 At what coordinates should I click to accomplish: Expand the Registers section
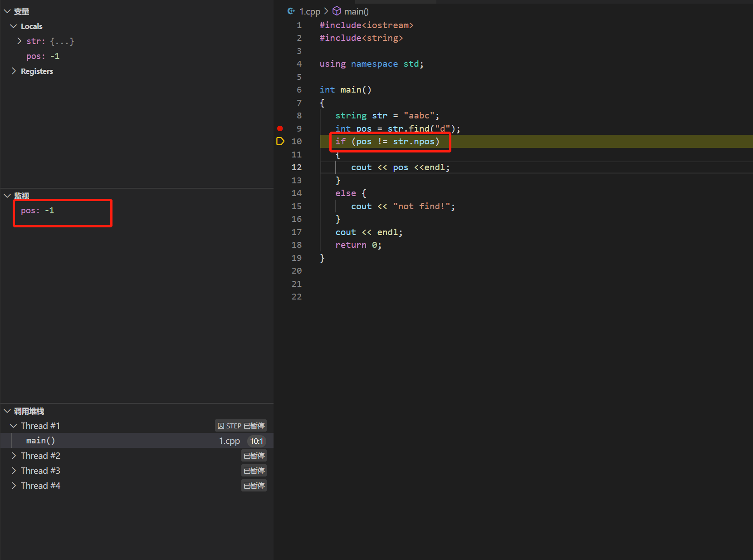14,71
